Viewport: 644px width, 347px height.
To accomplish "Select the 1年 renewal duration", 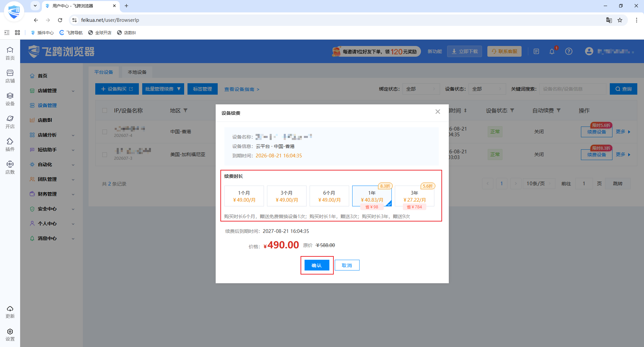I will pos(372,196).
